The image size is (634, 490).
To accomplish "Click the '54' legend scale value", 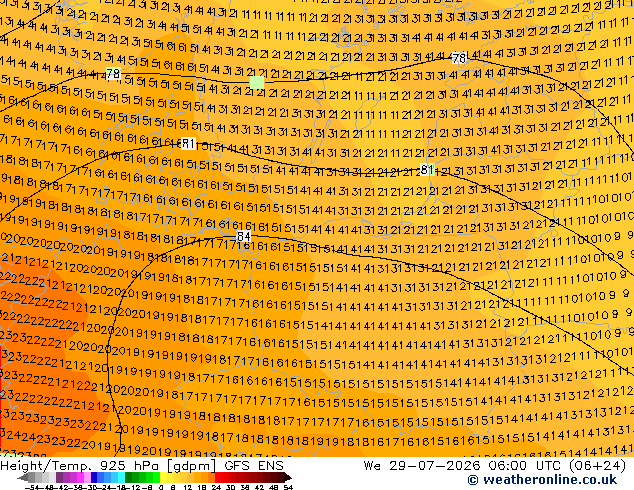I will pos(289,488).
